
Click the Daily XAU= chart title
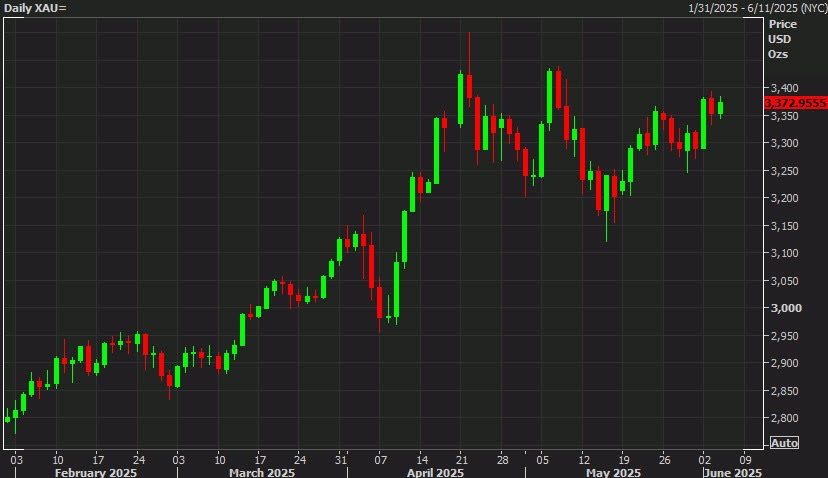coord(35,8)
